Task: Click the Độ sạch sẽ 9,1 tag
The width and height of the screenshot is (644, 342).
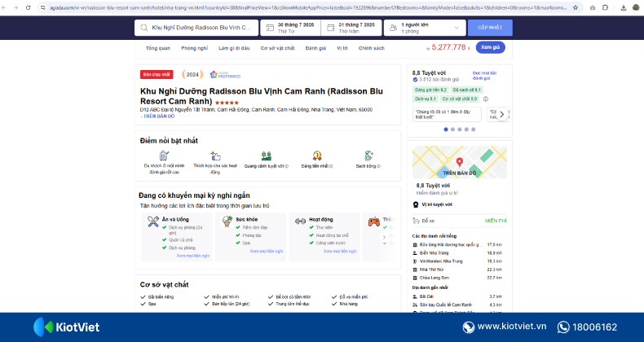Action: (467, 90)
